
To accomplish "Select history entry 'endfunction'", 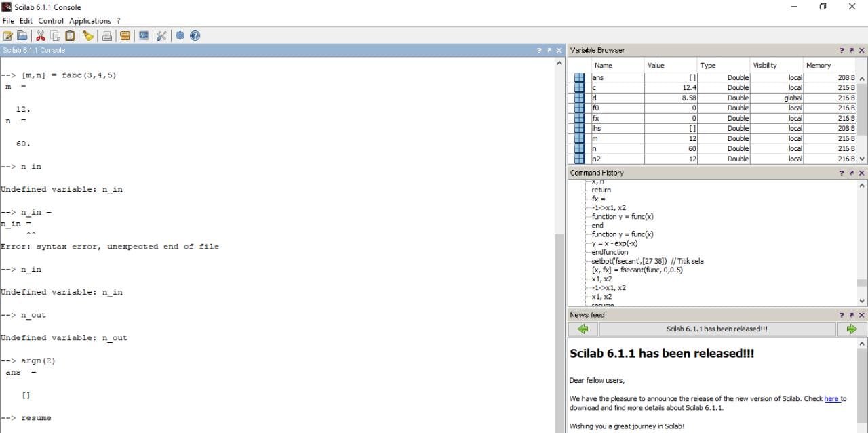I will click(610, 252).
